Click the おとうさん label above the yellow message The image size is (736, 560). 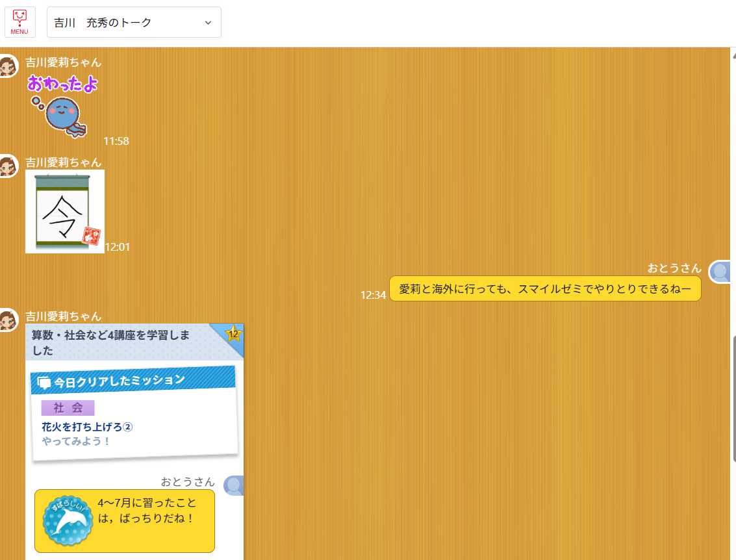coord(674,268)
